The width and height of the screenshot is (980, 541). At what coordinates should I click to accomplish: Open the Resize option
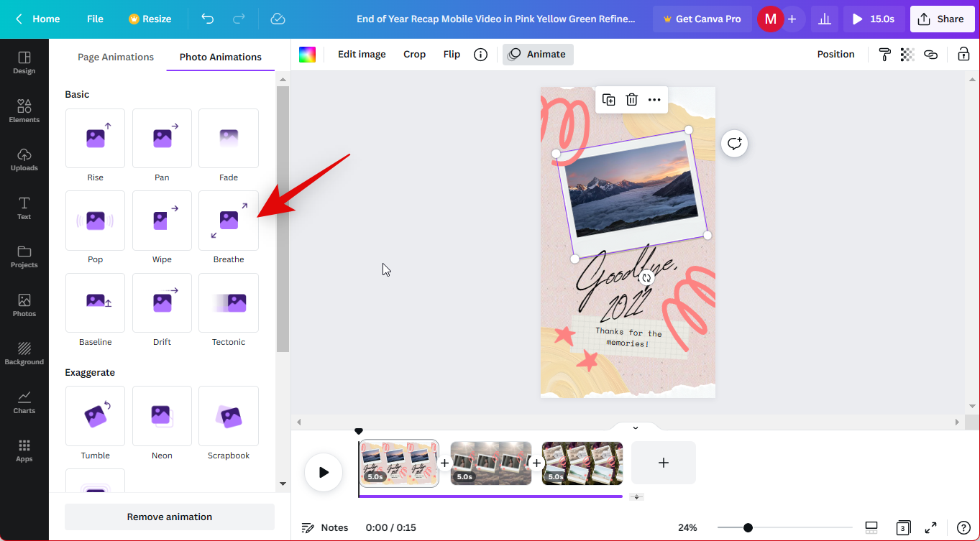click(150, 19)
